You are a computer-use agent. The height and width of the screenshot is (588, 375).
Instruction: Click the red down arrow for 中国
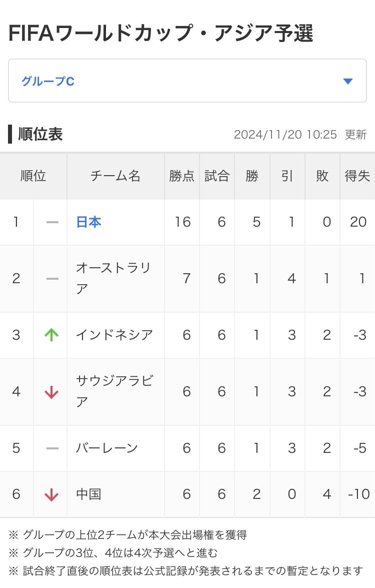coord(51,495)
